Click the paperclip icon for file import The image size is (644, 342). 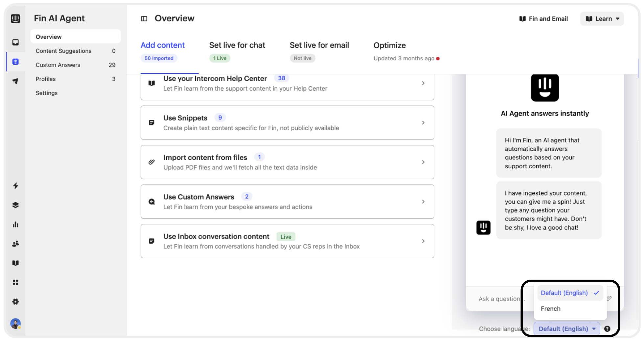pos(151,162)
